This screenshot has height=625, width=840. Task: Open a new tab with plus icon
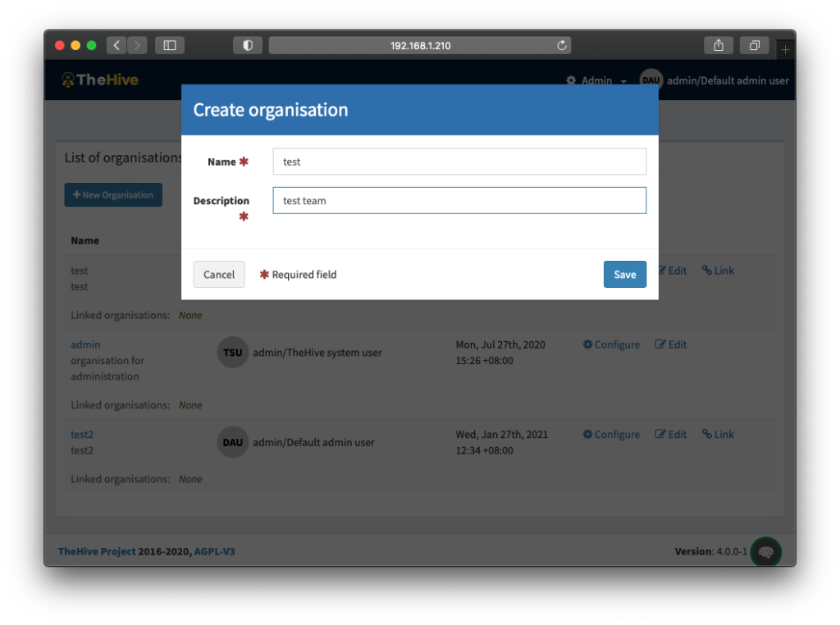pos(785,49)
